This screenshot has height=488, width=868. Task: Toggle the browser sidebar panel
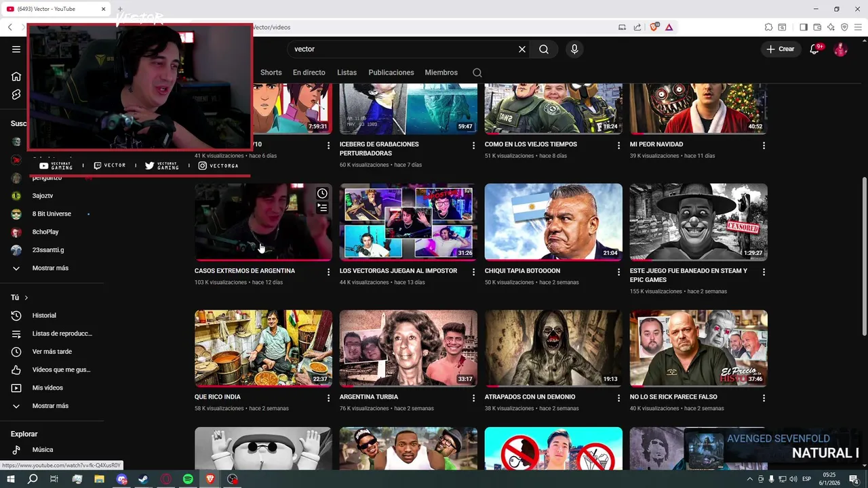[804, 27]
